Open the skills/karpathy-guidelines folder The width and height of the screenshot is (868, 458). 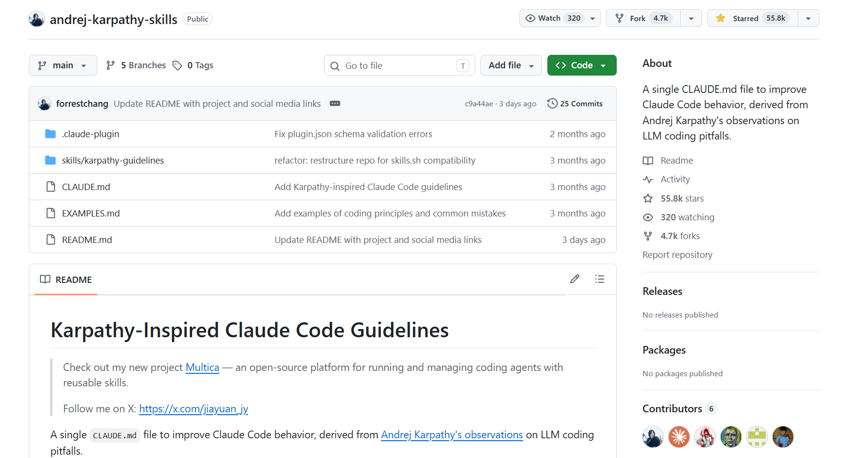coord(113,160)
